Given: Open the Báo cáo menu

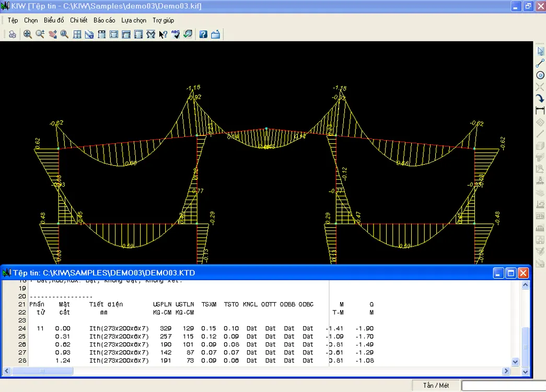Looking at the screenshot, I should point(104,20).
